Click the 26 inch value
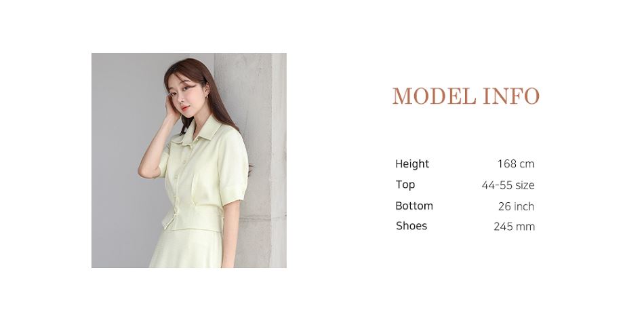The height and width of the screenshot is (323, 644). [x=517, y=206]
